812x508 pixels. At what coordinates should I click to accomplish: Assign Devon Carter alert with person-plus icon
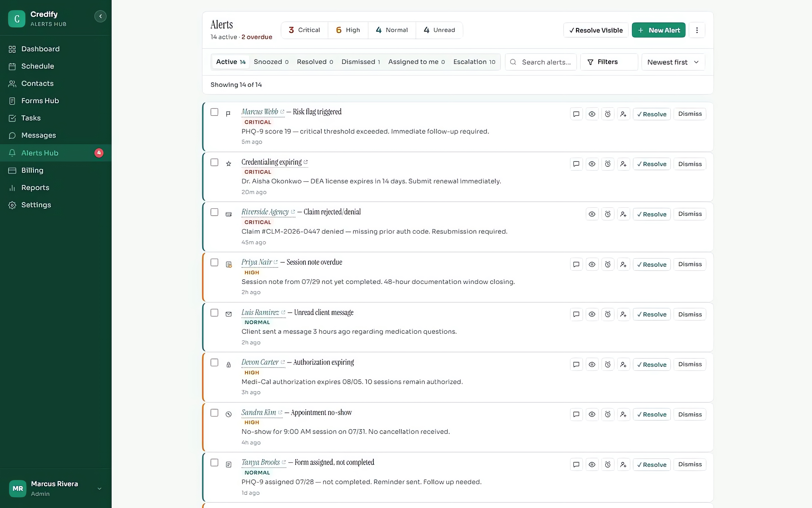[x=623, y=364]
